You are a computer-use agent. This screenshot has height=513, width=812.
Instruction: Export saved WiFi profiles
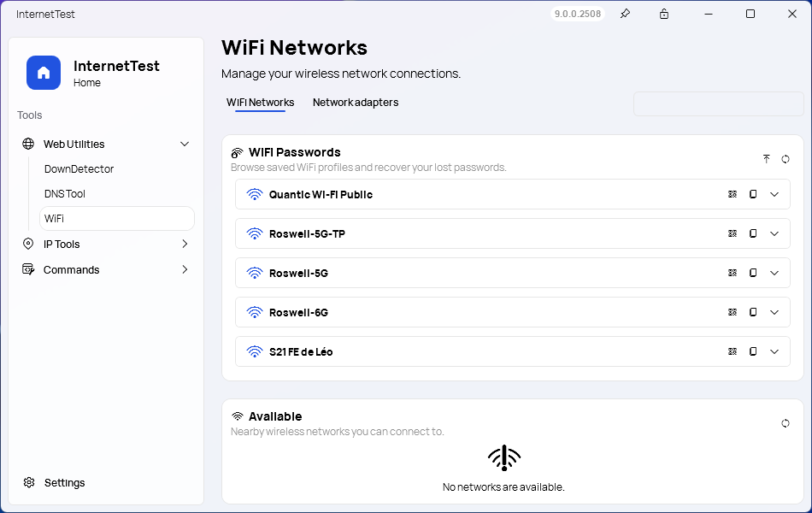pyautogui.click(x=767, y=159)
